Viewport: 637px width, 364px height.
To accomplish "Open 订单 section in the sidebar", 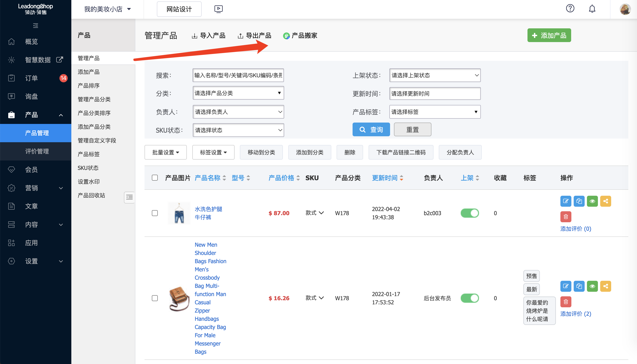I will tap(31, 78).
